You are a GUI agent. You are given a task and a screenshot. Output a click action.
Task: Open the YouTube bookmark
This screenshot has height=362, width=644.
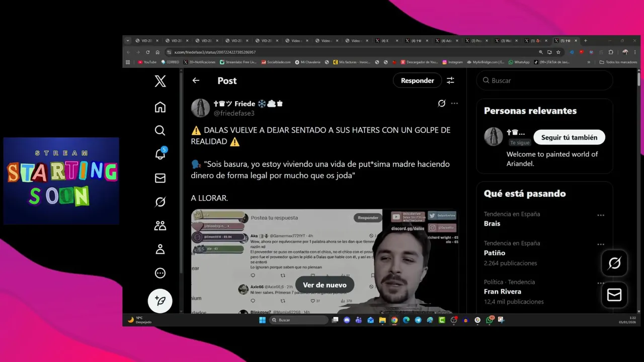click(x=147, y=62)
